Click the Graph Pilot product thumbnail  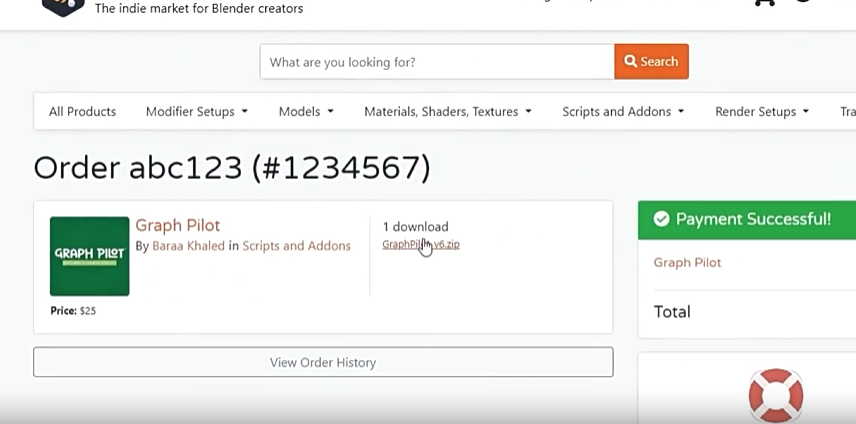tap(90, 256)
